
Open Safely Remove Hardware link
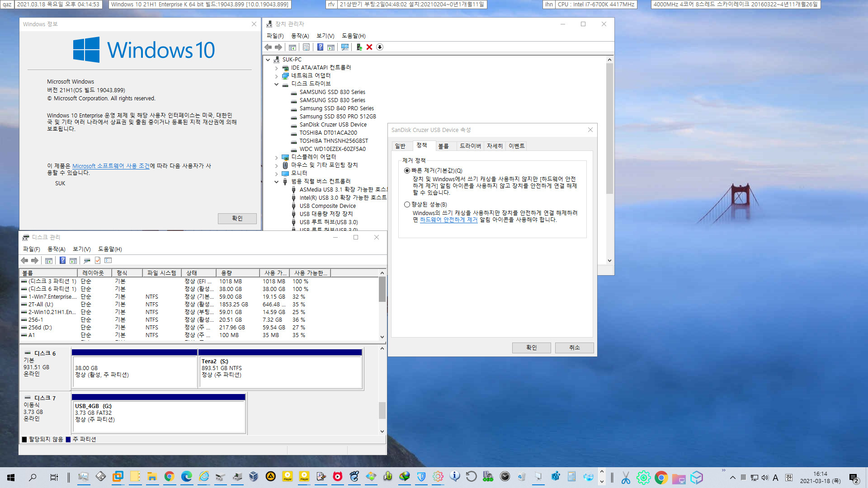click(448, 220)
